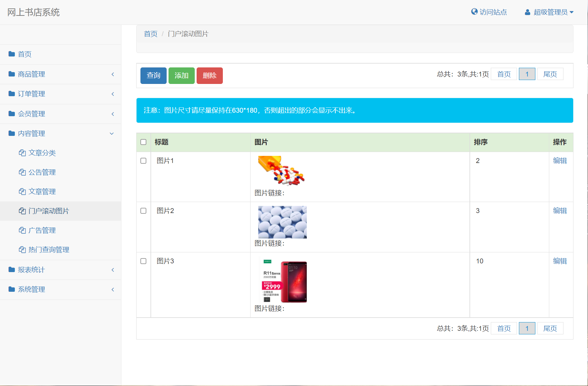Click the 尾页 pagination control

550,74
